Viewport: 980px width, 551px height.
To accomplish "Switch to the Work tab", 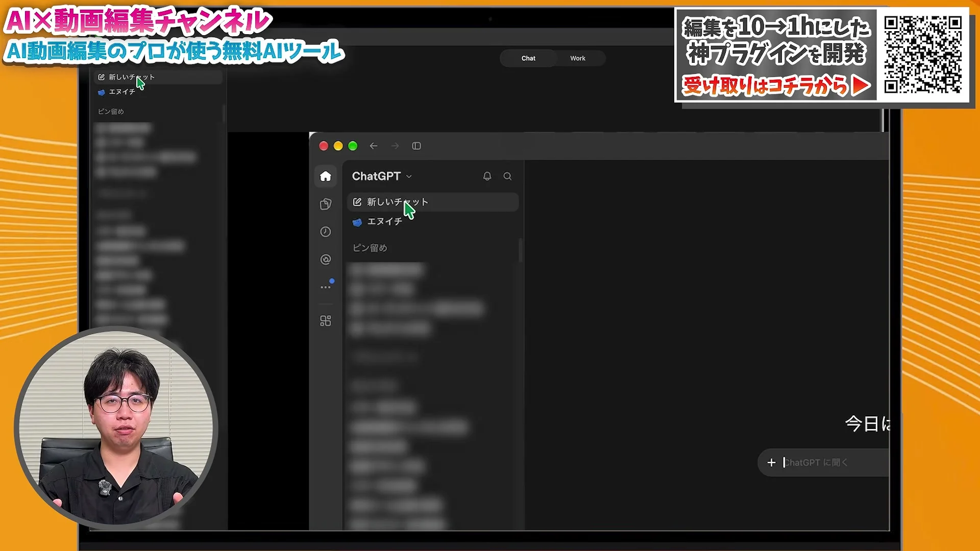I will pyautogui.click(x=578, y=58).
